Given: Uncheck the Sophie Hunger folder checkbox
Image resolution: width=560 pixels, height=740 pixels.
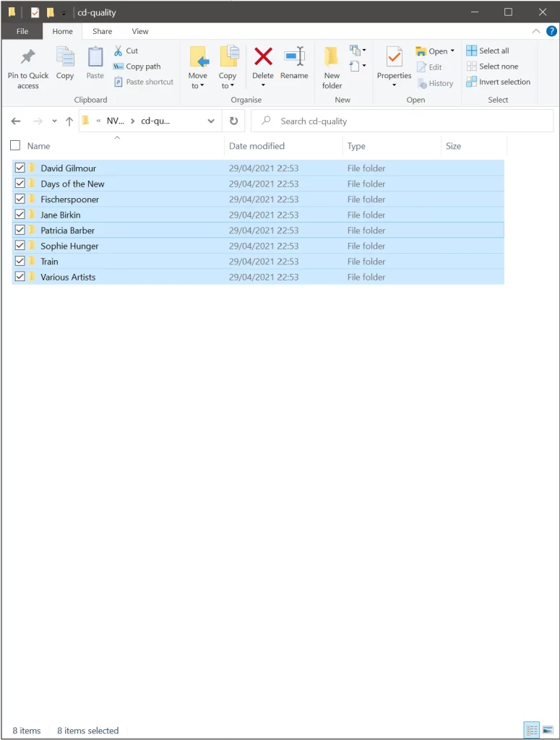Looking at the screenshot, I should tap(20, 246).
